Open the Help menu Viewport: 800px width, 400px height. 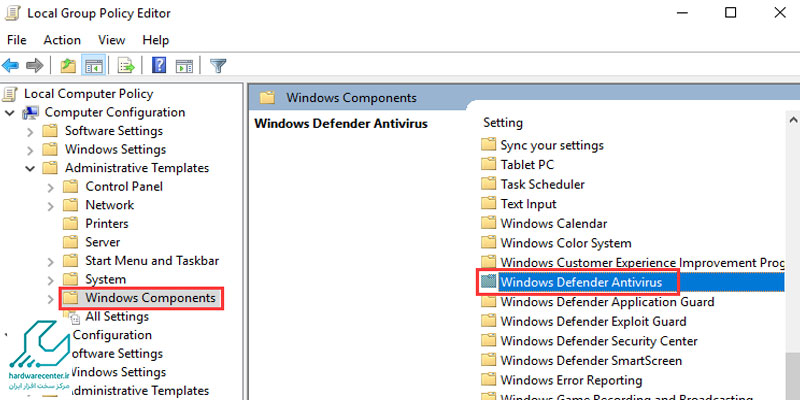pyautogui.click(x=156, y=40)
